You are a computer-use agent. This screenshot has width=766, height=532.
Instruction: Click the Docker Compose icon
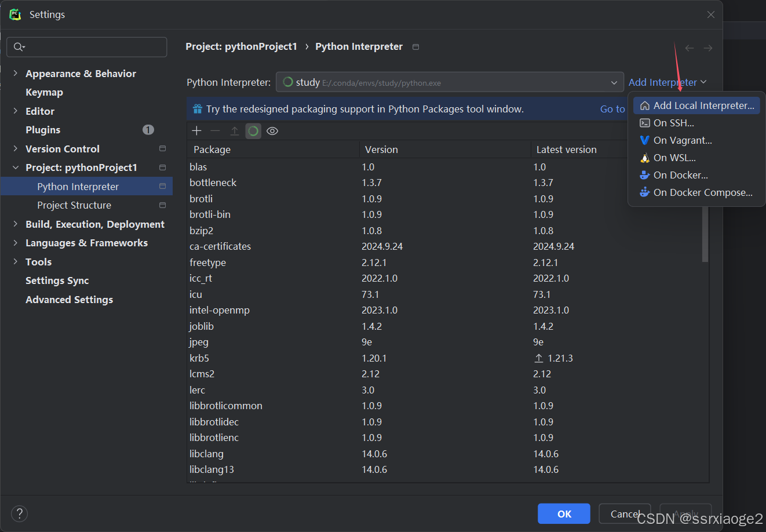[x=644, y=192]
